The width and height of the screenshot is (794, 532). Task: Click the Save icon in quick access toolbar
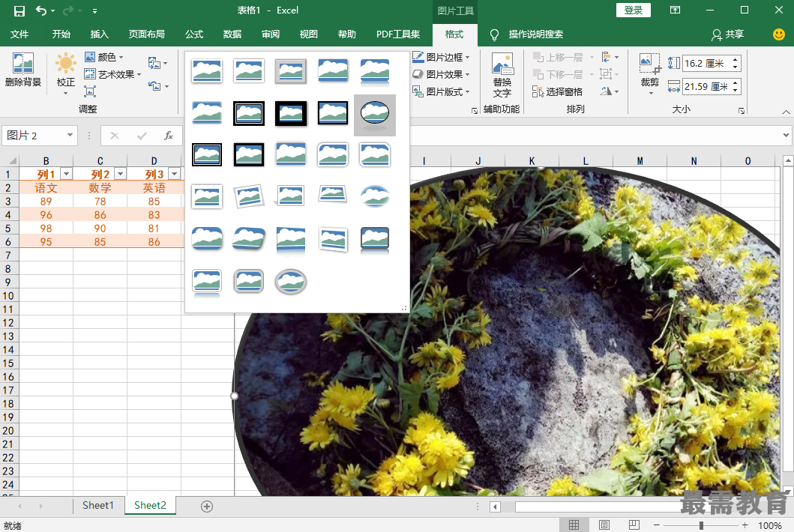[19, 10]
